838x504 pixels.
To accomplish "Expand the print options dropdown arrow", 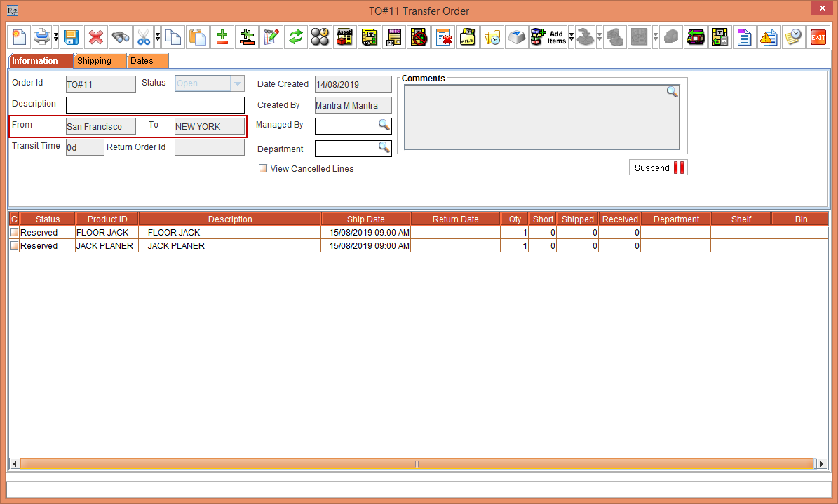I will tap(55, 37).
